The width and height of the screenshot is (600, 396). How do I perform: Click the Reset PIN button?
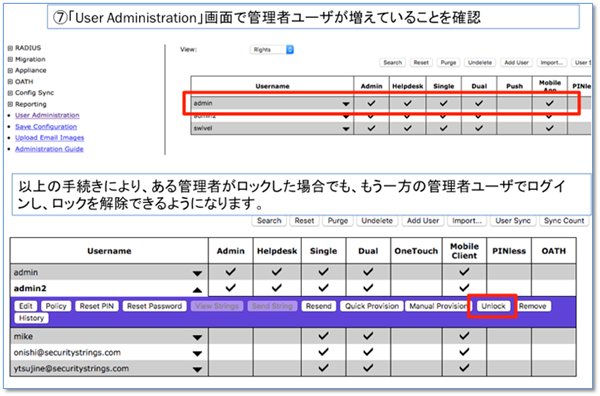tap(97, 306)
